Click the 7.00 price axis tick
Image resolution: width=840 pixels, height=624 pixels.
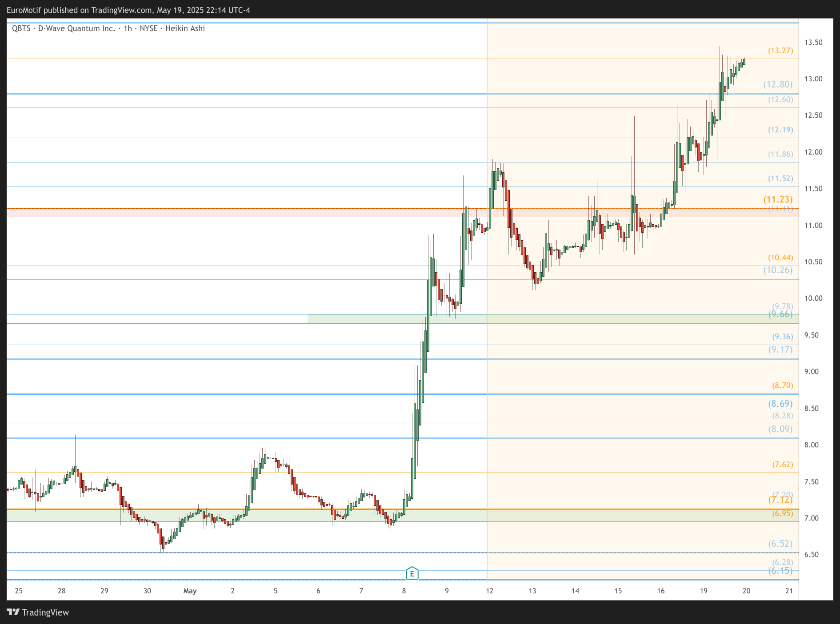tap(812, 518)
